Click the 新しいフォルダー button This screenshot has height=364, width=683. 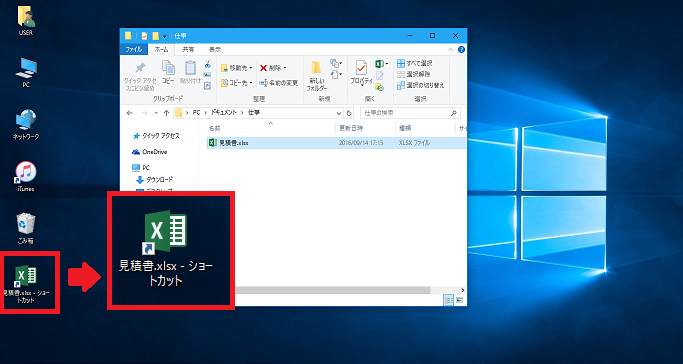click(x=317, y=76)
